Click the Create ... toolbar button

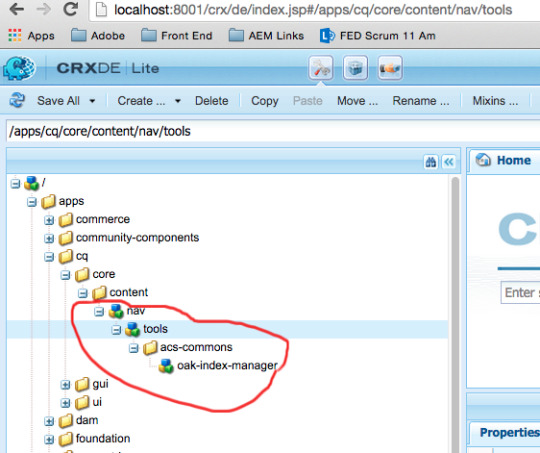(x=141, y=101)
